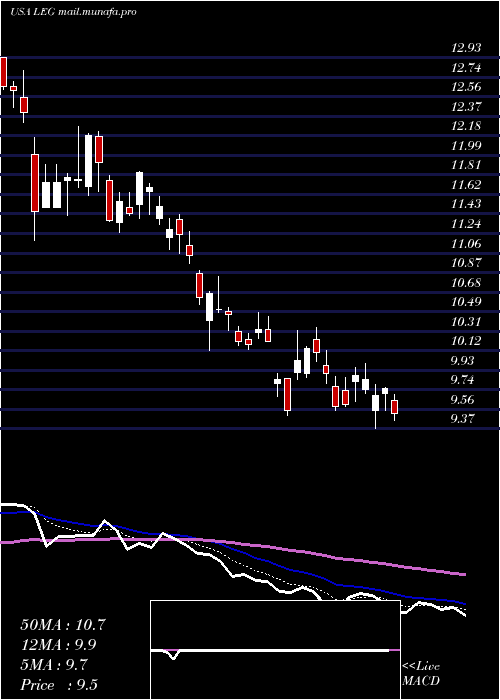The height and width of the screenshot is (700, 500).
Task: Click the 10.49 price level label
Action: coord(466,302)
